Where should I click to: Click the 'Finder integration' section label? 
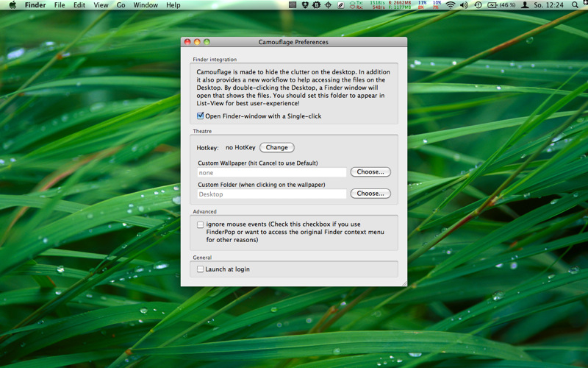(x=215, y=60)
